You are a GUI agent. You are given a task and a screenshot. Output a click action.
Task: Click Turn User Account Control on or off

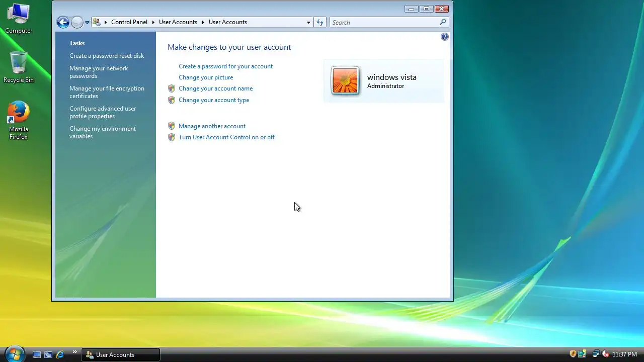click(x=226, y=137)
